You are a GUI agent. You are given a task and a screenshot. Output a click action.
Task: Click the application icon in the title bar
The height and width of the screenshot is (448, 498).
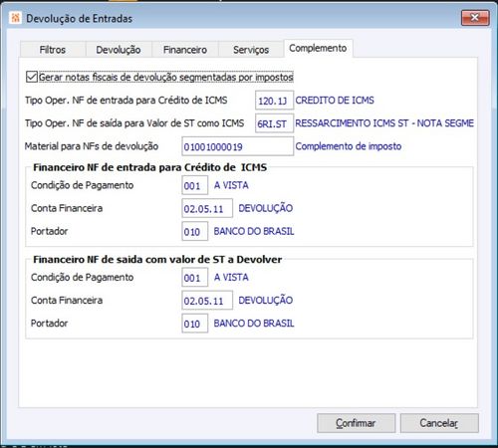point(15,18)
